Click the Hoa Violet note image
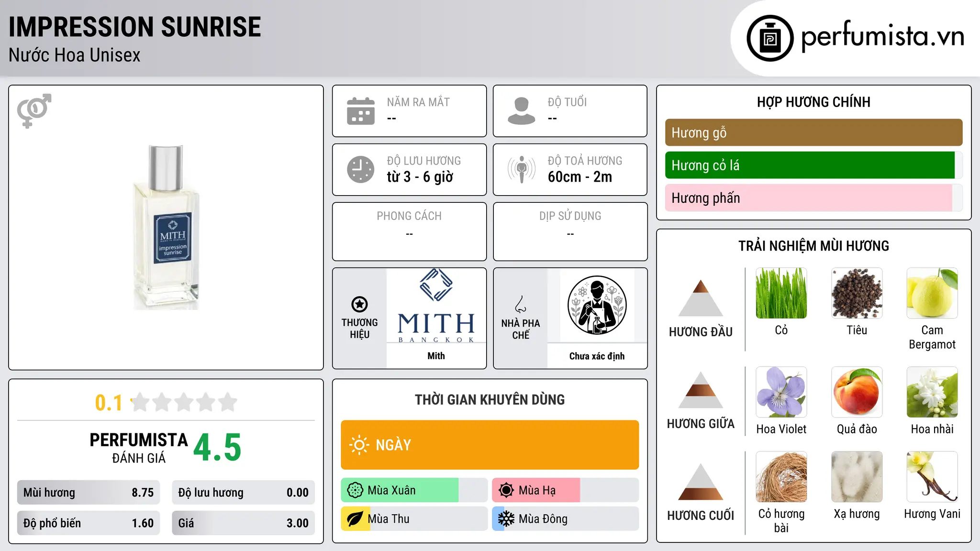 pyautogui.click(x=781, y=392)
